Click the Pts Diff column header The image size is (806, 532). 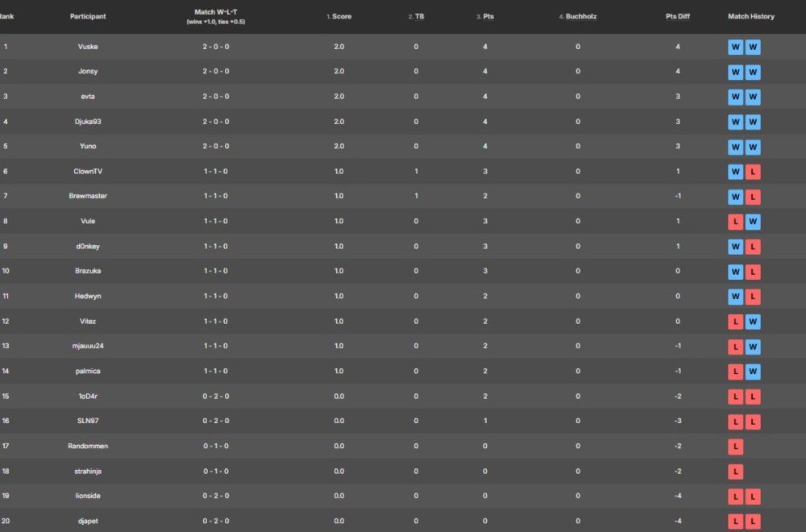tap(678, 16)
